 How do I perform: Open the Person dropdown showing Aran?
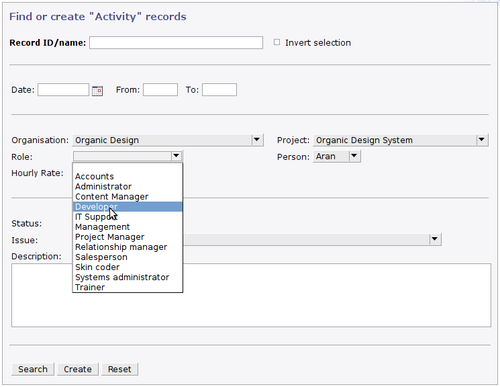pos(337,156)
